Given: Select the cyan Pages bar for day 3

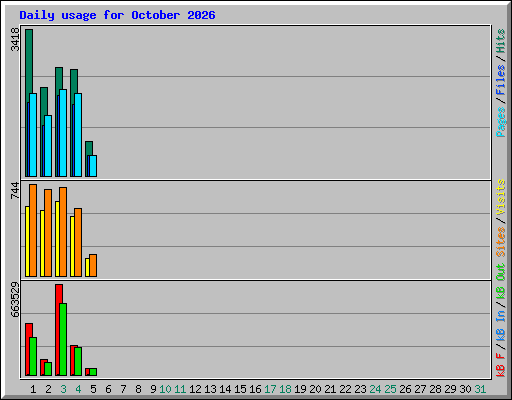Looking at the screenshot, I should 63,133.
